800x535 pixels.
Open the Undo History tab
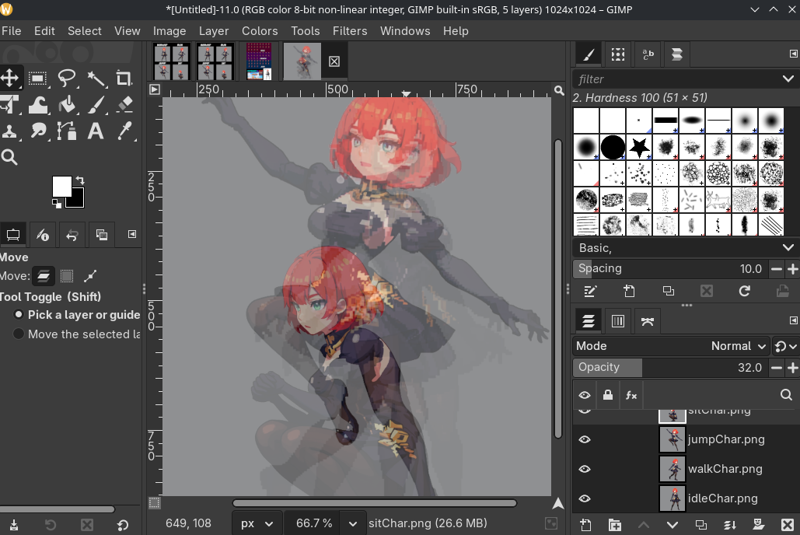coord(72,235)
